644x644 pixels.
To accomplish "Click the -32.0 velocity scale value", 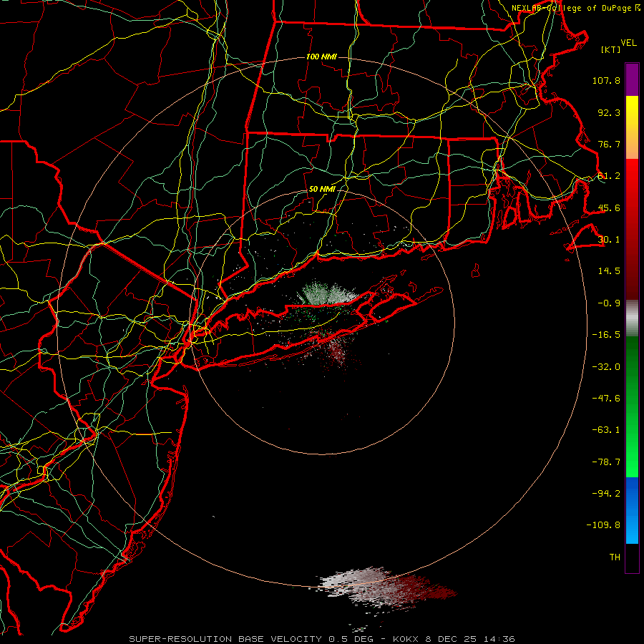I will [x=606, y=367].
